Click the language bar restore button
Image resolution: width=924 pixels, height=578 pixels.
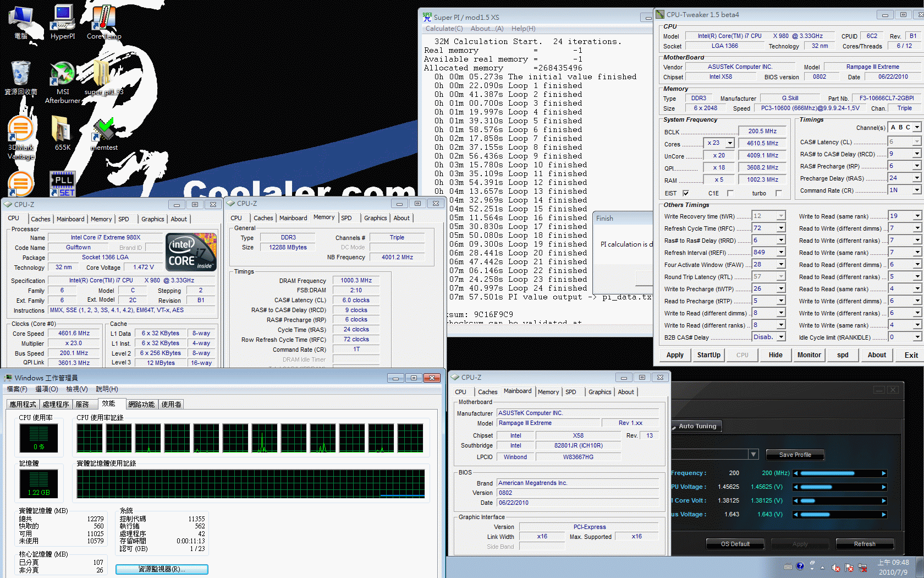(x=812, y=563)
